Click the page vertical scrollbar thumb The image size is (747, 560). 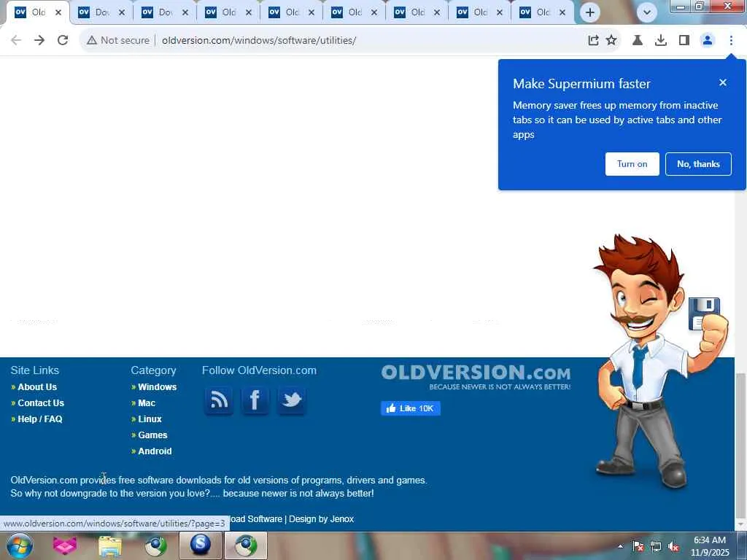740,444
